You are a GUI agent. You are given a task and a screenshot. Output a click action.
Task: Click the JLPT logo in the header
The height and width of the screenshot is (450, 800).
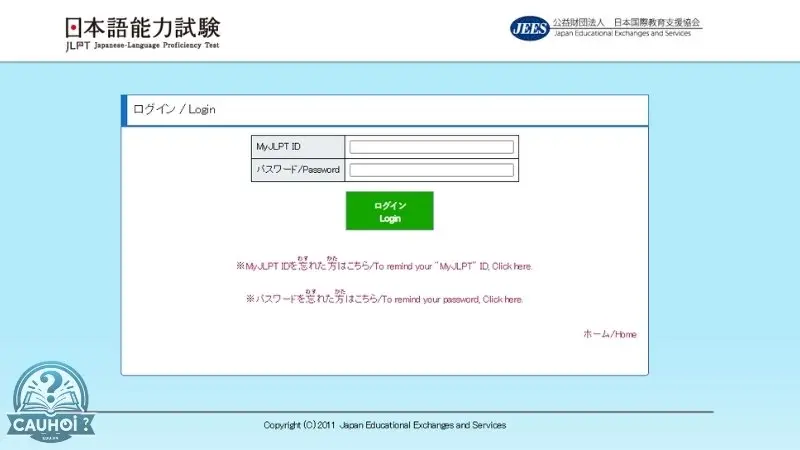(x=142, y=34)
